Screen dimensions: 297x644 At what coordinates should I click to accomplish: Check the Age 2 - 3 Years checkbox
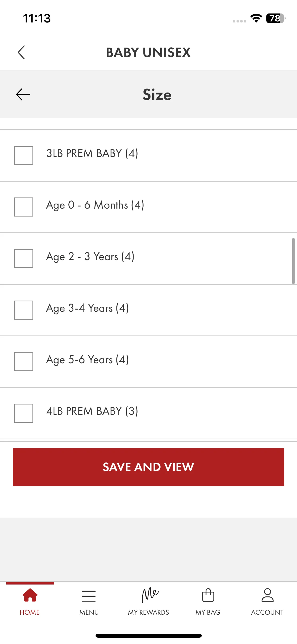click(24, 259)
